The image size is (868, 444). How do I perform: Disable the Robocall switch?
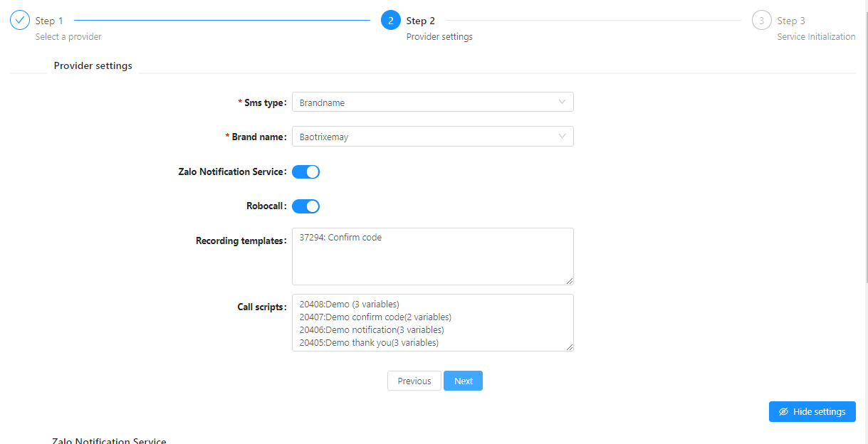click(x=305, y=206)
